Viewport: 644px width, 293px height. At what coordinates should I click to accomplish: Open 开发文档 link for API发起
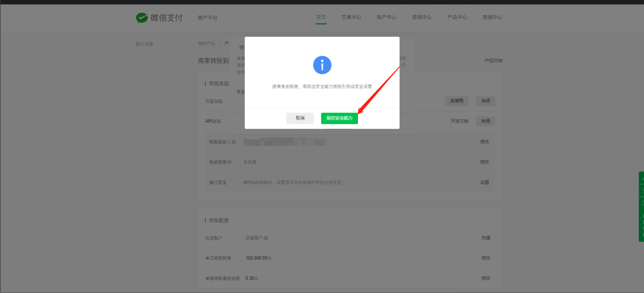coord(459,121)
